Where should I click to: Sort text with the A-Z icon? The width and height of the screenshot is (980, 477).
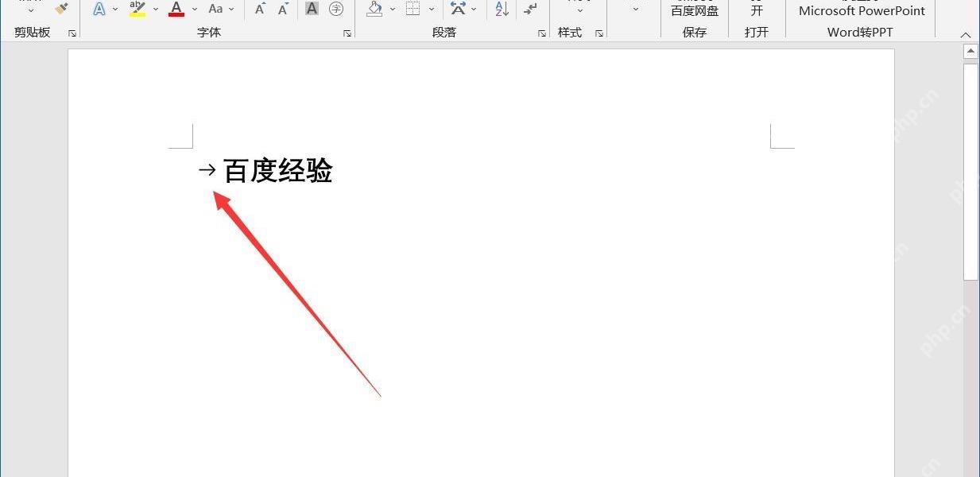pyautogui.click(x=502, y=9)
